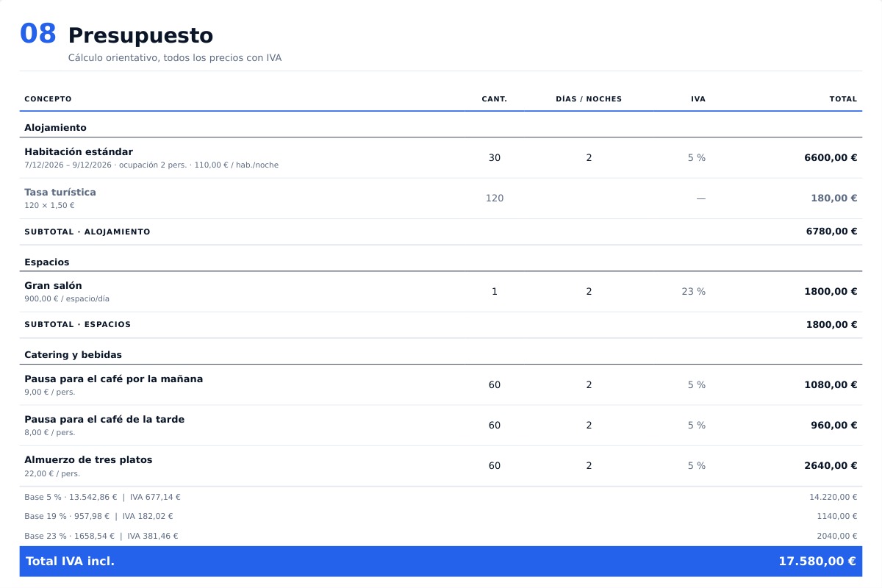The image size is (882, 588).
Task: Select the date line "7/12/2026 – 9/12/2026"
Action: click(68, 165)
